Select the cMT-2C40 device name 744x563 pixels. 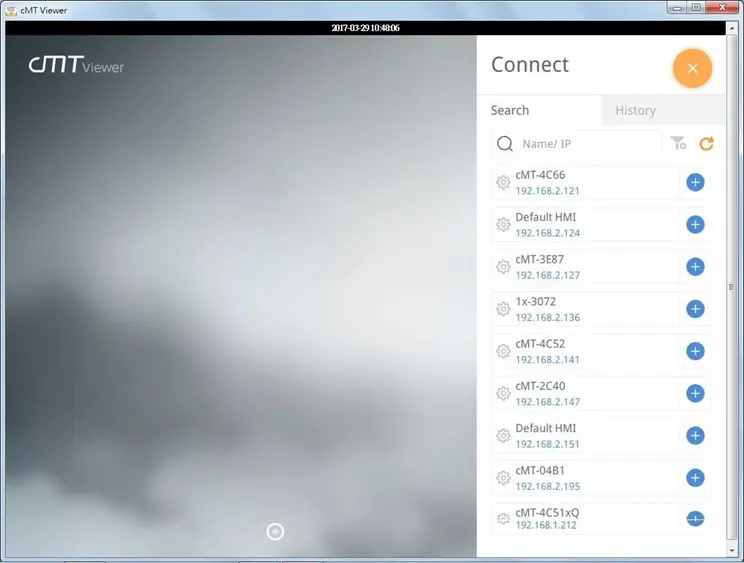click(x=540, y=386)
